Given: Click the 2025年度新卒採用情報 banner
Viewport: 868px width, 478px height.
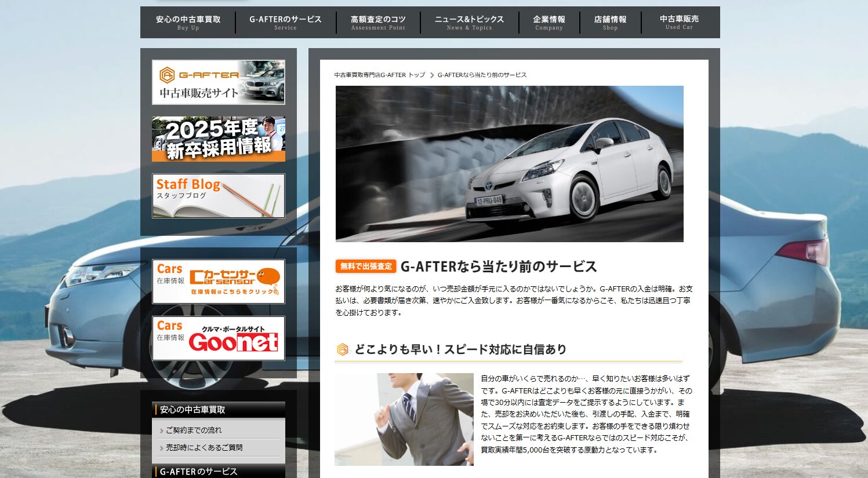Looking at the screenshot, I should point(218,138).
